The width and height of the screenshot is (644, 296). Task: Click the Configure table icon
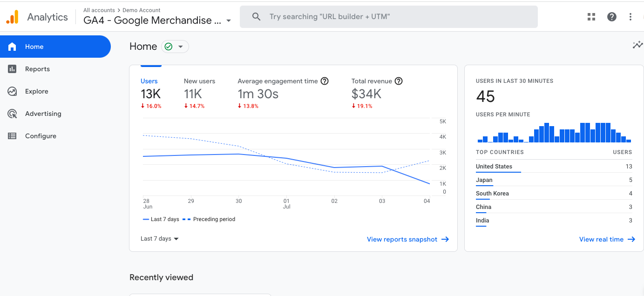click(12, 136)
